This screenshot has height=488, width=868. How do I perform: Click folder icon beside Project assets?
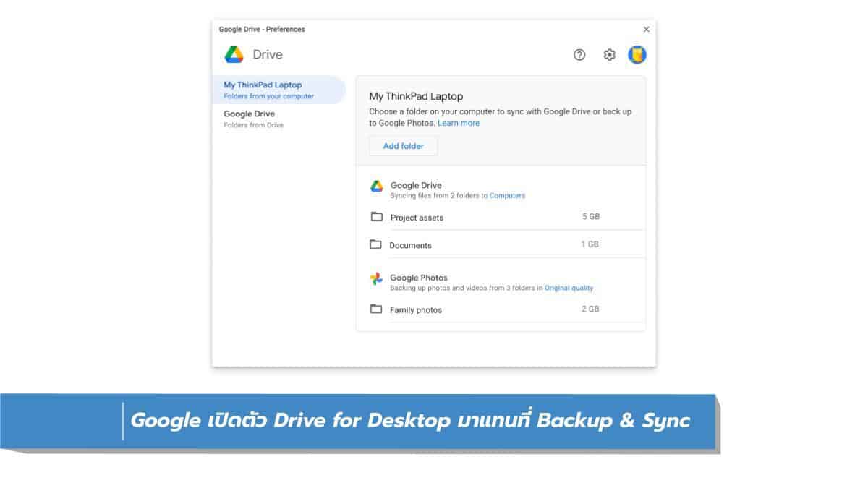point(376,217)
